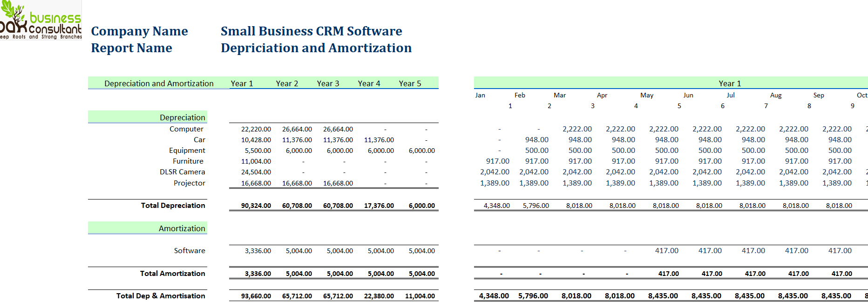Image resolution: width=868 pixels, height=303 pixels.
Task: Click Total Dep & Amortisation Year 4 22,380.00
Action: pyautogui.click(x=379, y=296)
